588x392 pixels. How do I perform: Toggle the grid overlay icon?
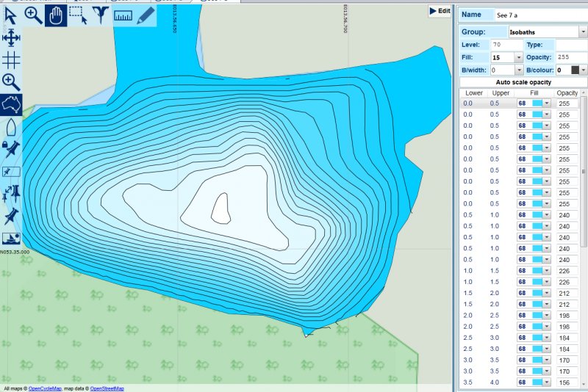click(11, 59)
